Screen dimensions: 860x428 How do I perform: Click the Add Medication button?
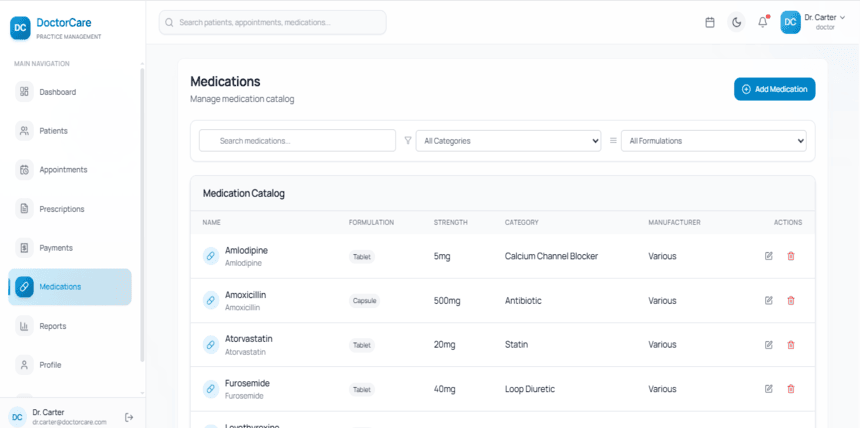774,89
